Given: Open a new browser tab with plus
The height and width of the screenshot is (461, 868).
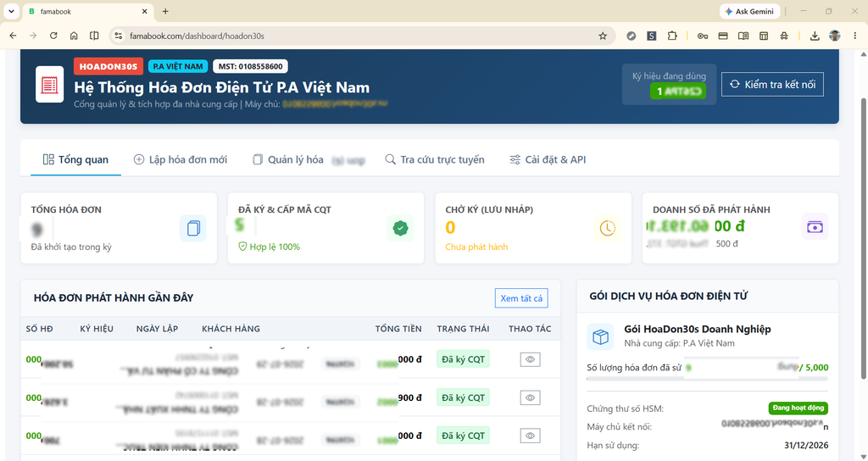Looking at the screenshot, I should pyautogui.click(x=165, y=11).
